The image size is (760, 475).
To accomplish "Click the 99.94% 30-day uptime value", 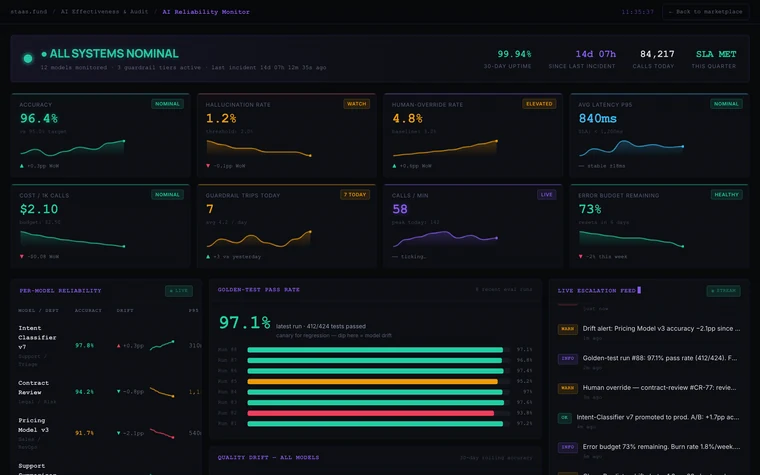I will [514, 54].
